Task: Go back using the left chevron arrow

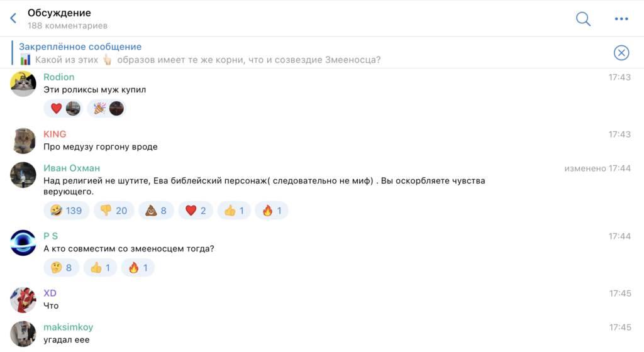Action: point(13,19)
